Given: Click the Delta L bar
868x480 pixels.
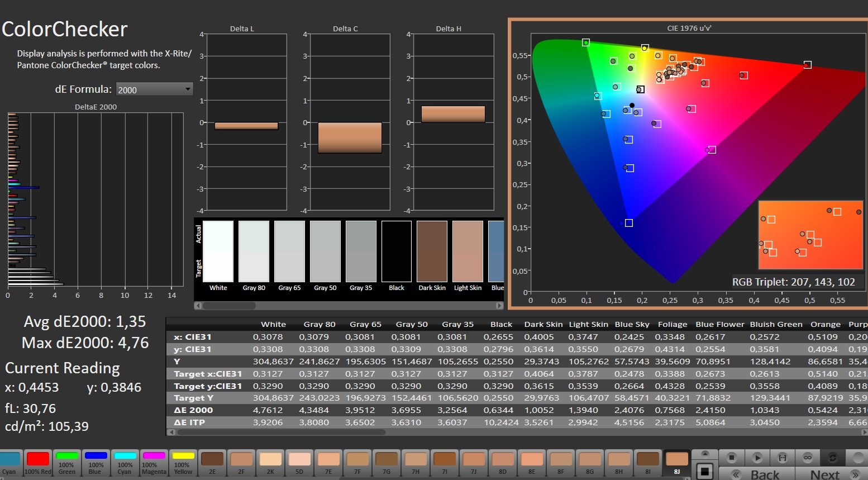Looking at the screenshot, I should point(246,126).
